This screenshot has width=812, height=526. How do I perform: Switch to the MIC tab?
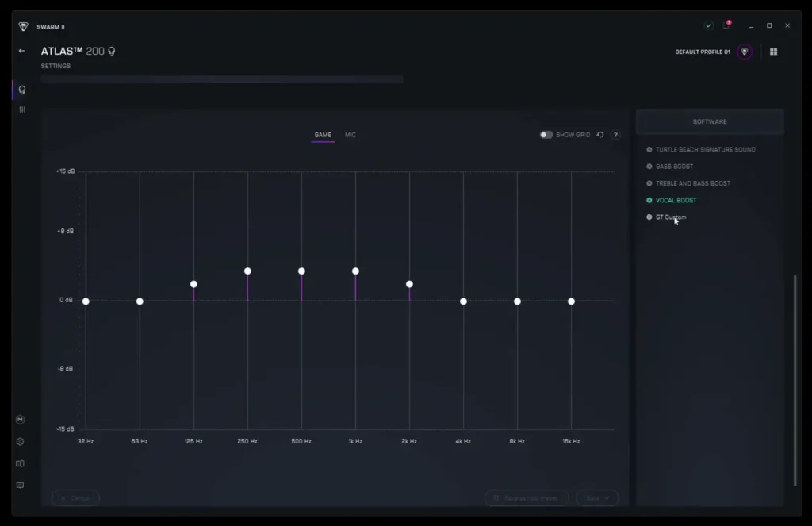(350, 135)
